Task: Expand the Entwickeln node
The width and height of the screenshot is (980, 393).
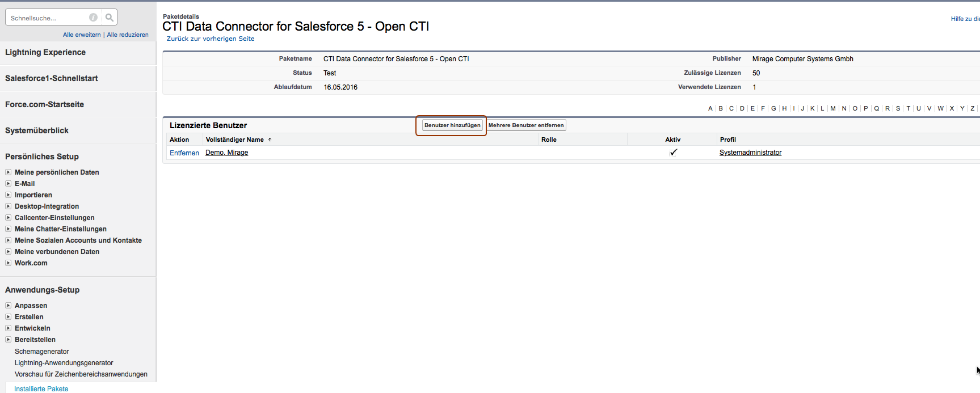Action: coord(8,328)
